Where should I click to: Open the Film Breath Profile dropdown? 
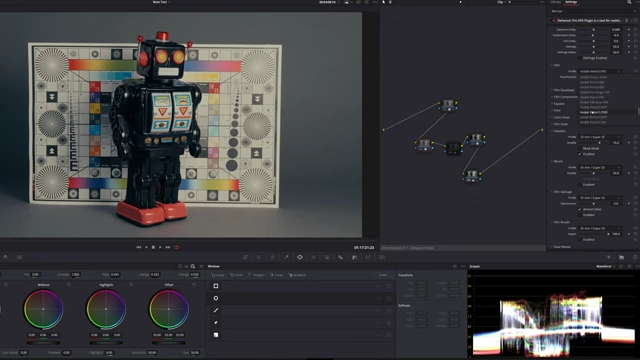pyautogui.click(x=600, y=228)
